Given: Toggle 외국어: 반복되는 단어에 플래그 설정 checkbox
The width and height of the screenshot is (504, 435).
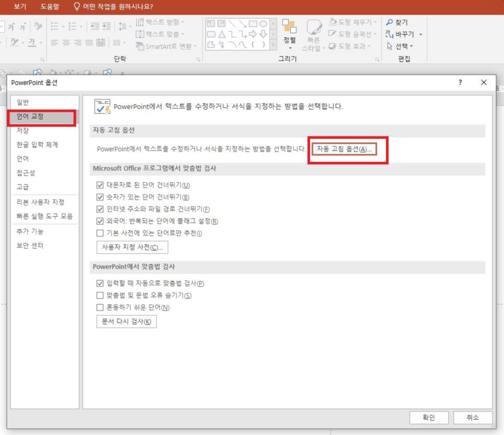Looking at the screenshot, I should tap(100, 221).
